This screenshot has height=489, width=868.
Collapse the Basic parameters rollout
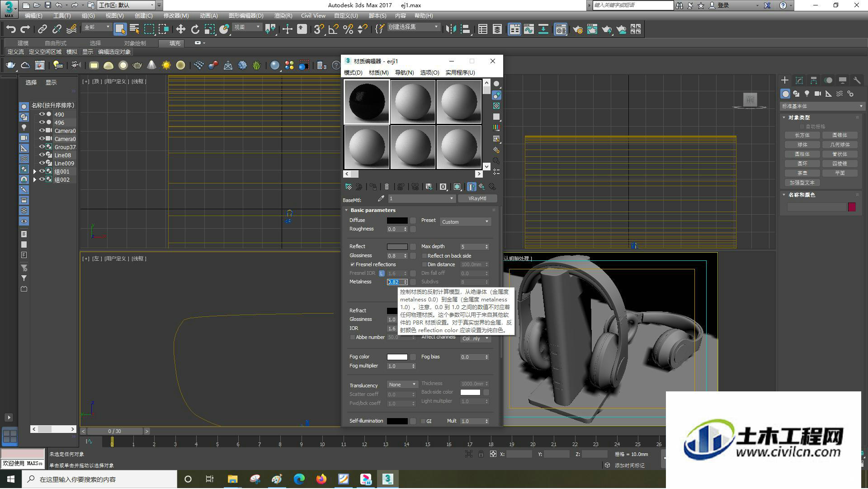(373, 211)
